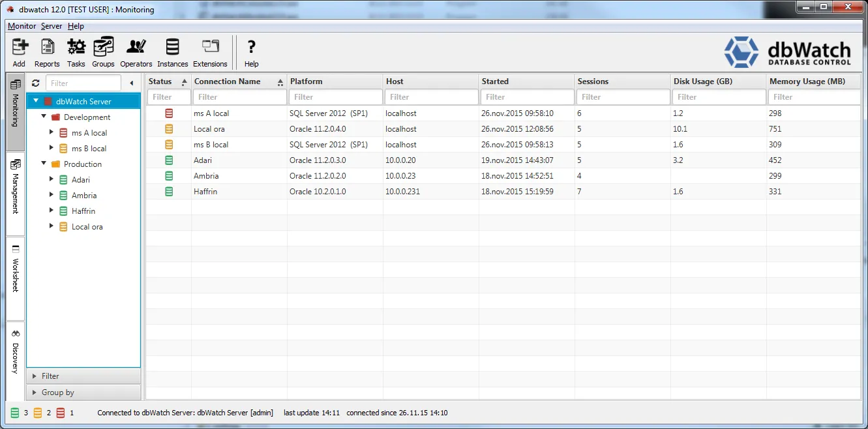The height and width of the screenshot is (429, 868).
Task: Click the orange status icon of Local ora row
Action: pyautogui.click(x=169, y=129)
